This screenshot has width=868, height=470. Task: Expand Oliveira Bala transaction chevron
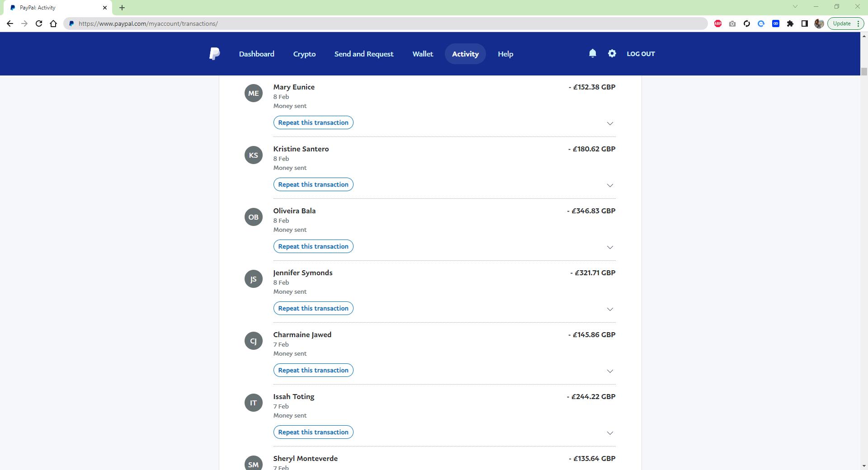pos(609,247)
